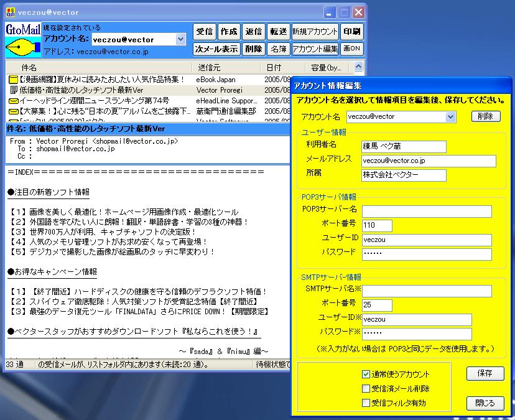
Task: Click the SMTPサーバ名 input field
Action: click(x=427, y=291)
